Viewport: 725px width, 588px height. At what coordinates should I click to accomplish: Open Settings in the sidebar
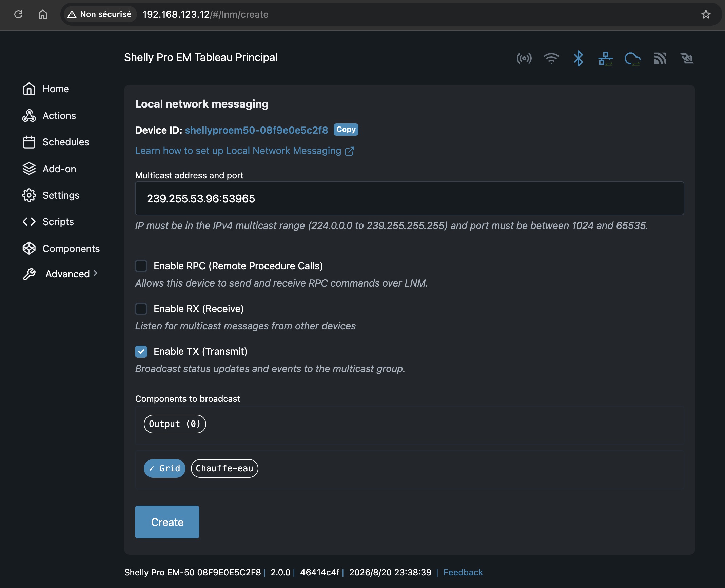[x=61, y=195]
